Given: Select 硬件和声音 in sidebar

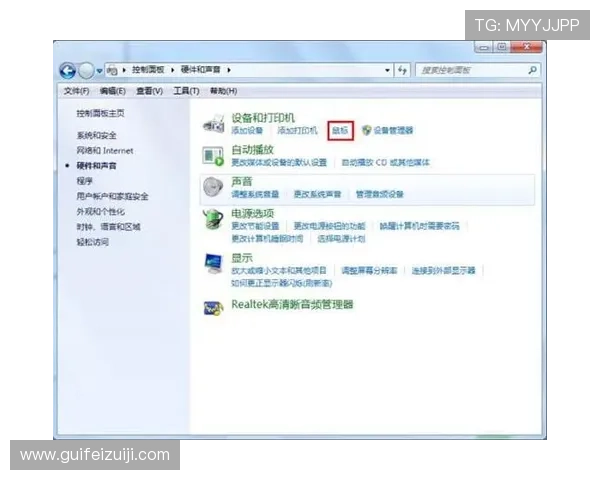Looking at the screenshot, I should point(96,166).
